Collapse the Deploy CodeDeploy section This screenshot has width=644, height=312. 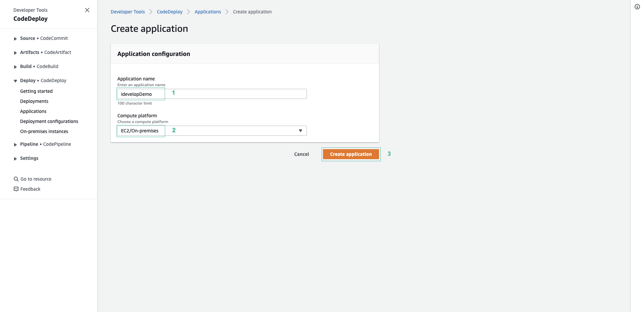pyautogui.click(x=15, y=81)
